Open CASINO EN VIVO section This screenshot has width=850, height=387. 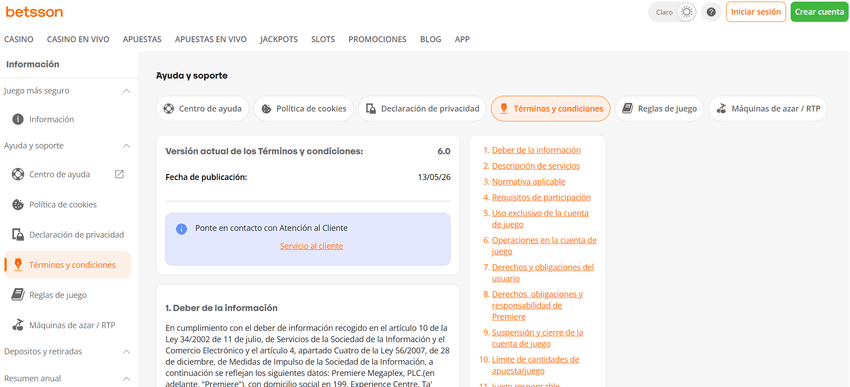click(x=78, y=39)
